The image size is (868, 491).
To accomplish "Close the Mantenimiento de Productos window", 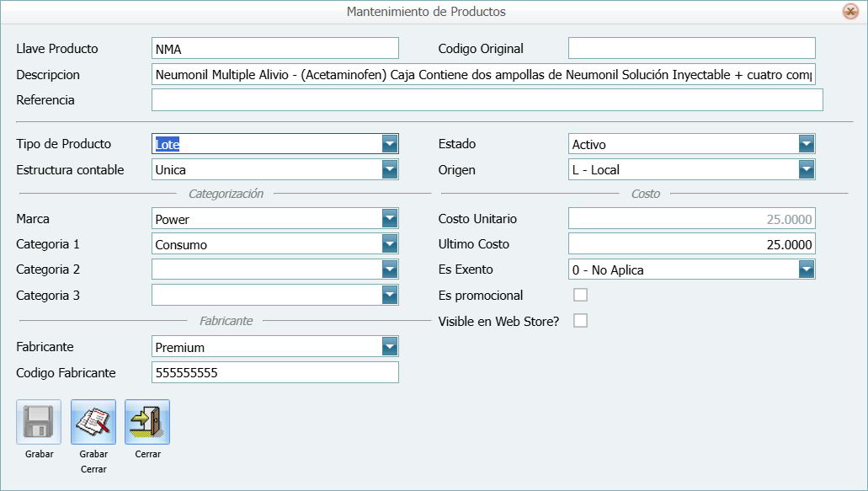I will [850, 12].
